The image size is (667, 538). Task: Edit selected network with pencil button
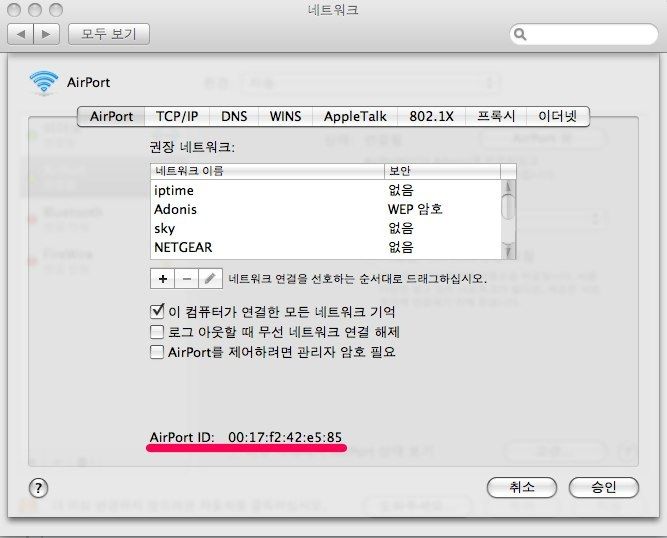(210, 279)
